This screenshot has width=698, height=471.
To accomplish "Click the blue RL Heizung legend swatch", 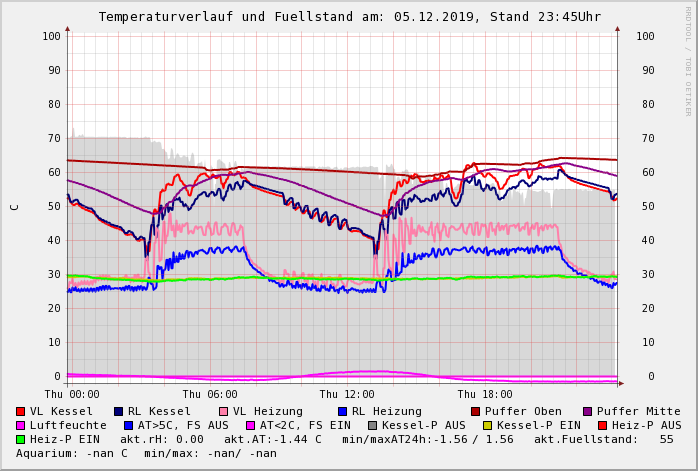I will point(342,412).
